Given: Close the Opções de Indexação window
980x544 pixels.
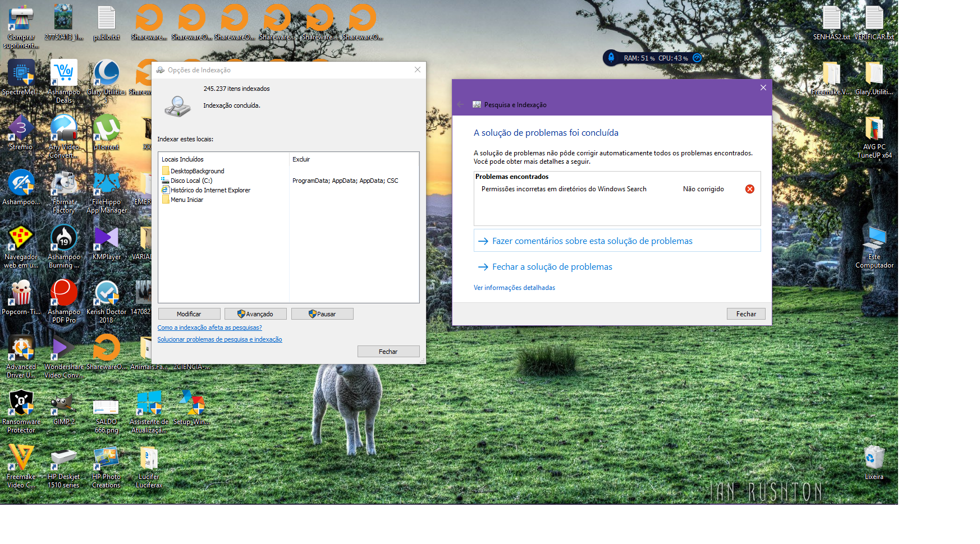Looking at the screenshot, I should click(x=418, y=70).
